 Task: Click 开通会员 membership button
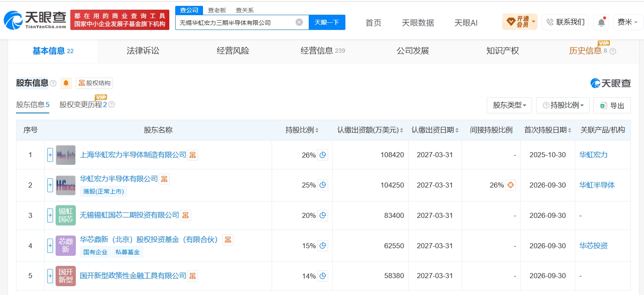click(x=519, y=21)
